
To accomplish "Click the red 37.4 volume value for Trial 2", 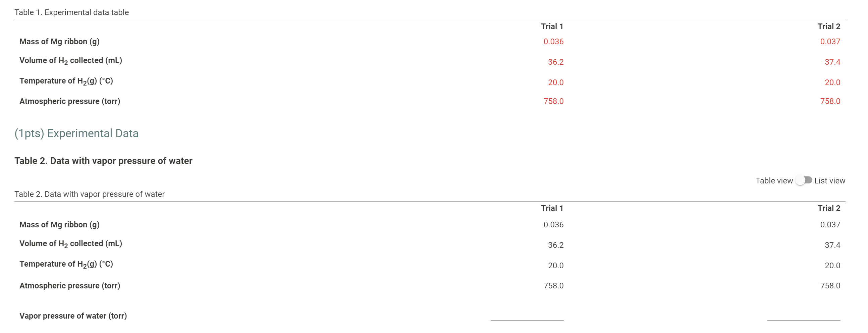I will coord(832,62).
